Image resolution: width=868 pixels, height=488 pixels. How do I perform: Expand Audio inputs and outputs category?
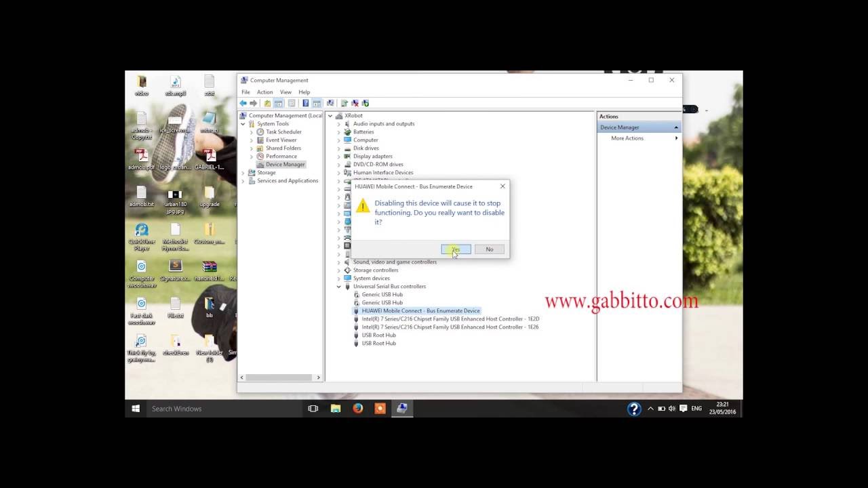tap(339, 124)
